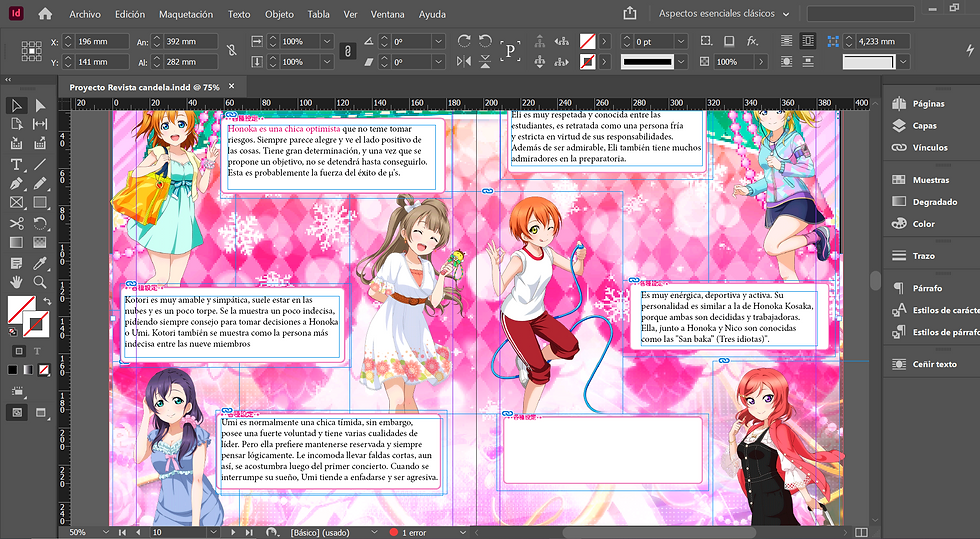Enable formatting affects text
Screen dimensions: 980x539
click(37, 351)
